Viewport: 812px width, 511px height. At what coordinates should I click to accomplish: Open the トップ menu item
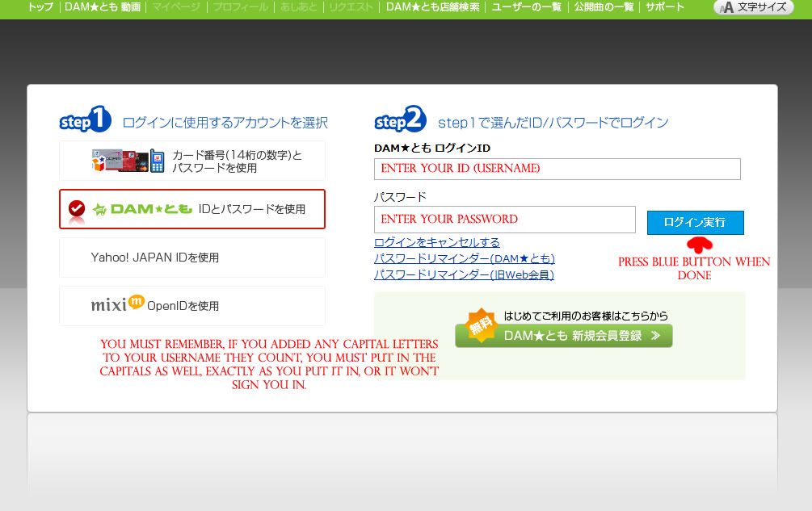(40, 7)
